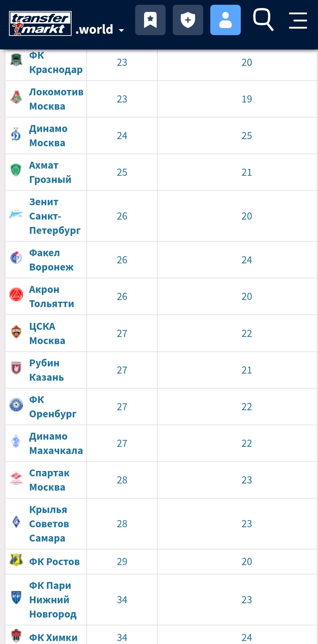The width and height of the screenshot is (318, 644).
Task: Open the search magnifier icon
Action: click(x=263, y=20)
